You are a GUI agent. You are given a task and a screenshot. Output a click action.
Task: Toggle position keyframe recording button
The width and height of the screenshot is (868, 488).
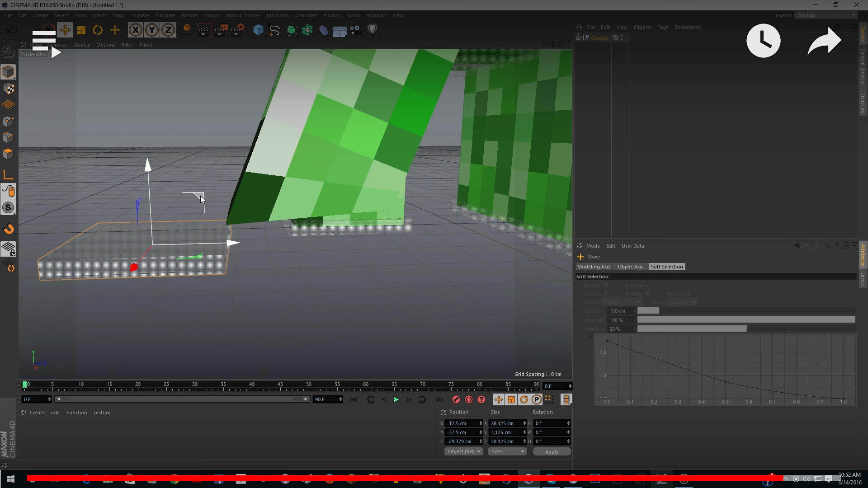pyautogui.click(x=498, y=399)
